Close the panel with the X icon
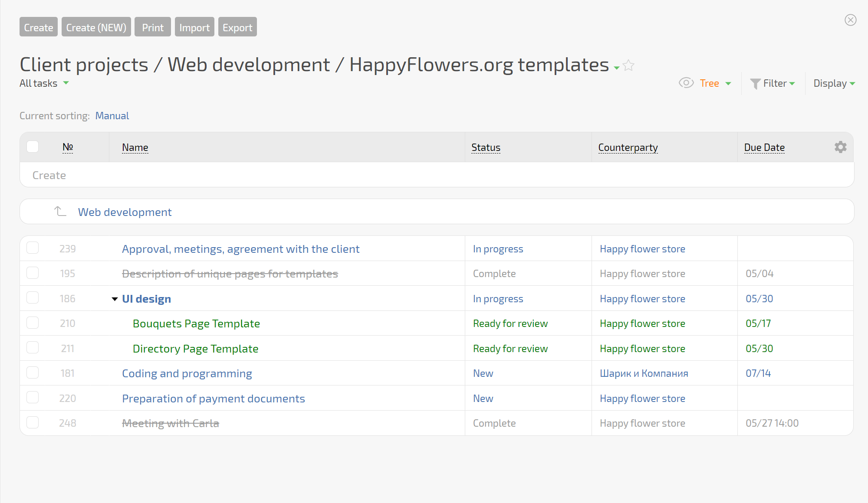Viewport: 868px width, 503px height. pos(850,20)
